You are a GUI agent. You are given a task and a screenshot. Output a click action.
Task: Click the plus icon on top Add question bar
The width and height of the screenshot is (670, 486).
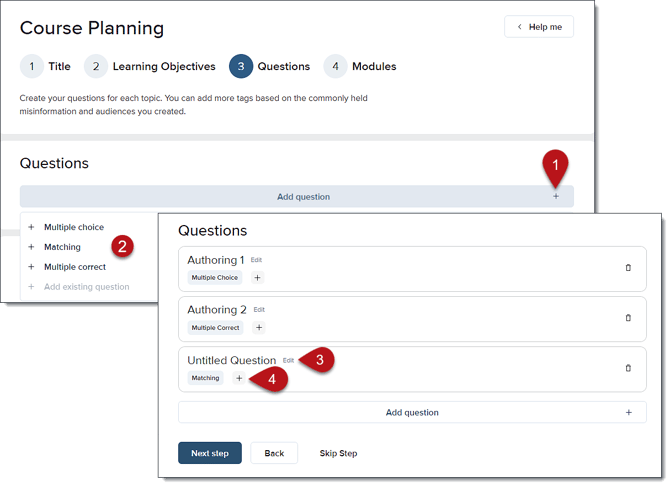(556, 197)
